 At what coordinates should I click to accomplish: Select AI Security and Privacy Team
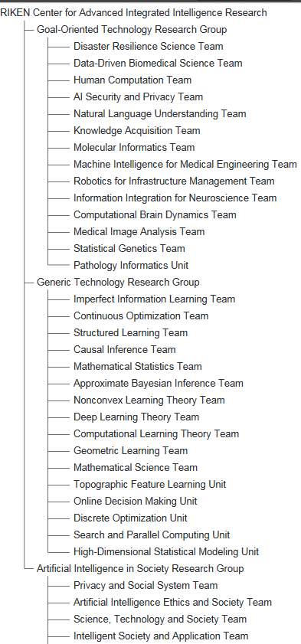pos(138,97)
